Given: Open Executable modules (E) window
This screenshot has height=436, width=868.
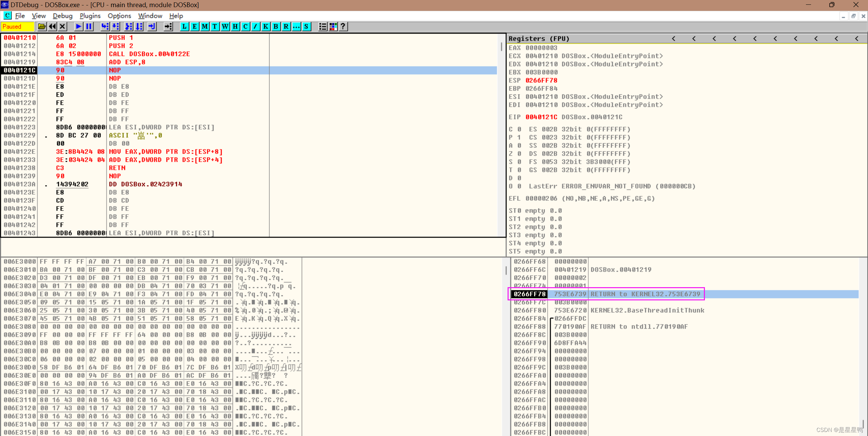Looking at the screenshot, I should click(x=194, y=26).
